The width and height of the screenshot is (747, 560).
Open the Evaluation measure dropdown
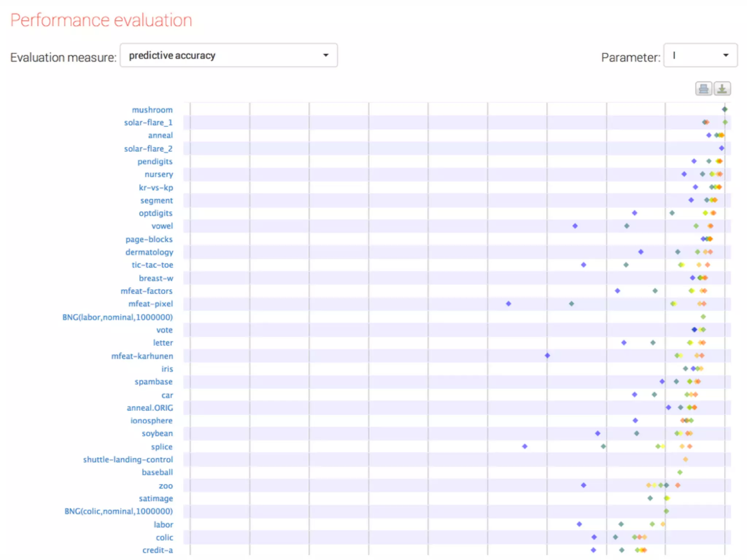(x=228, y=55)
